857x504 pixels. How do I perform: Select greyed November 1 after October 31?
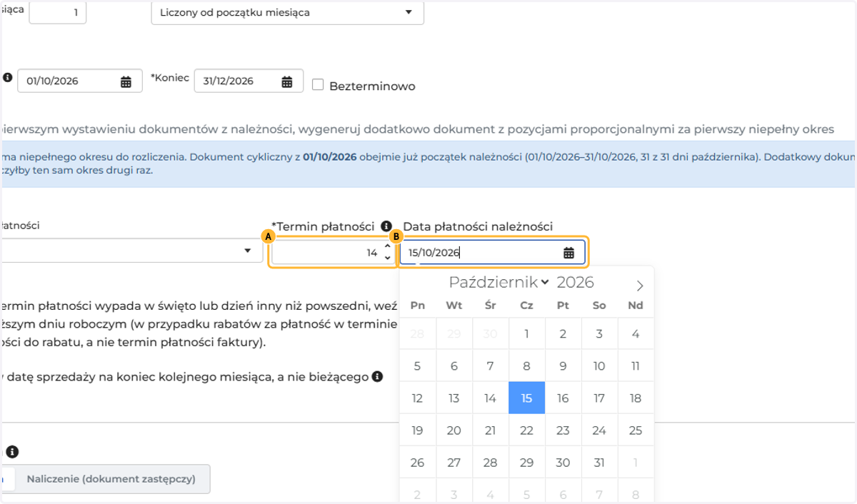point(636,462)
